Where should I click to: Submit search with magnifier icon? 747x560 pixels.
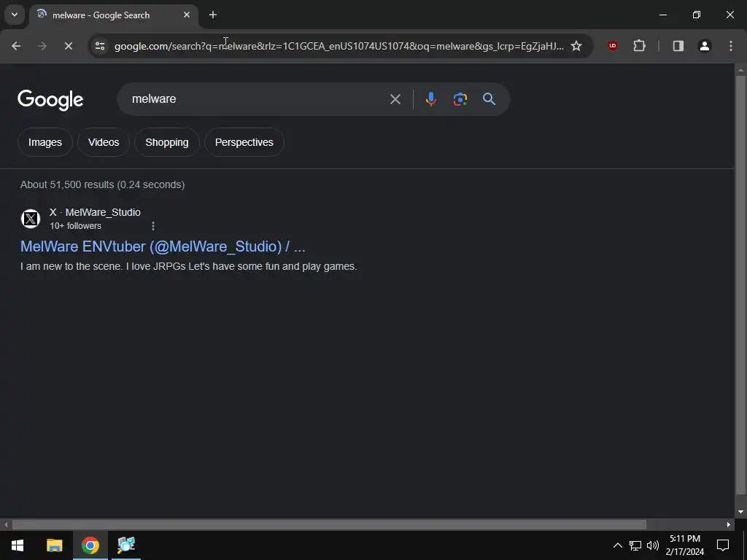489,99
